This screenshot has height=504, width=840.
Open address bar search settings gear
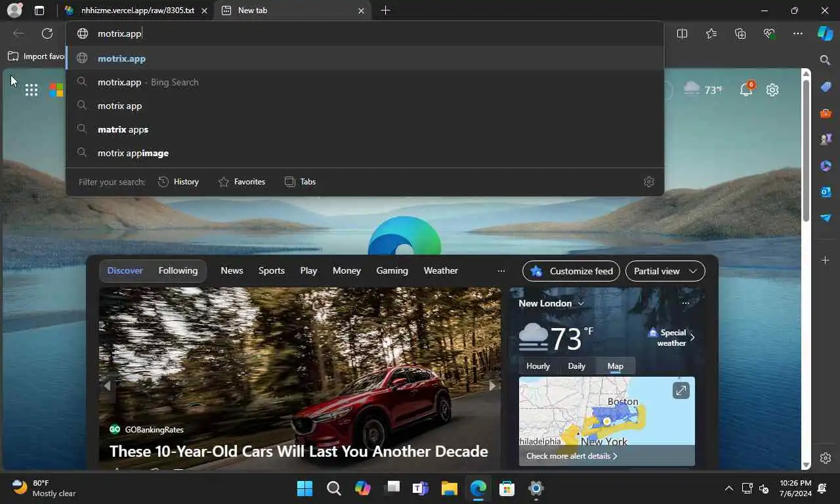point(649,182)
